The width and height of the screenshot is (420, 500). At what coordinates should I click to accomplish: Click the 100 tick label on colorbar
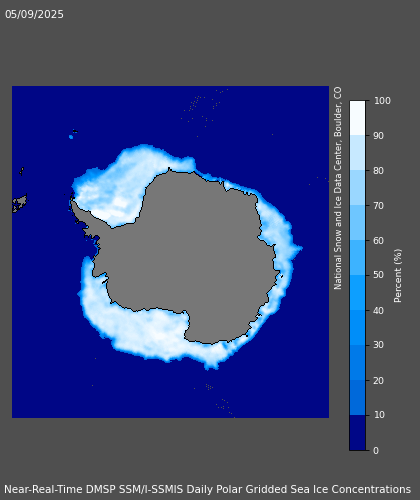[x=382, y=101]
